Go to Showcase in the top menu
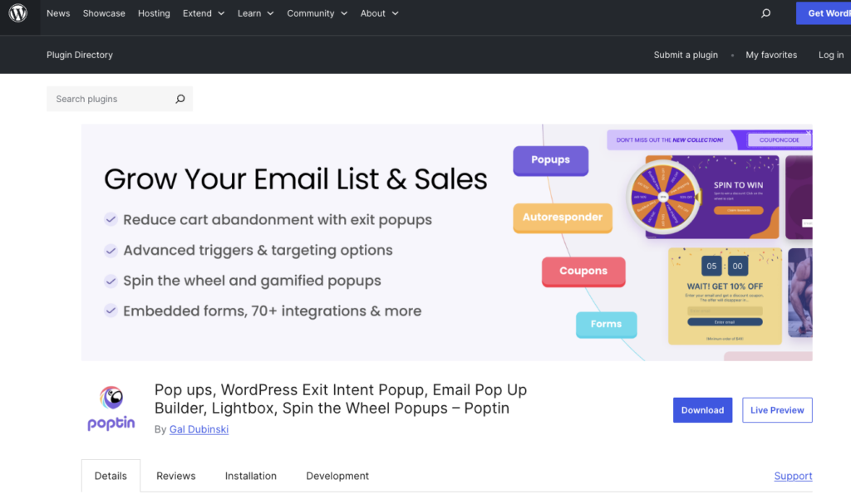 104,13
